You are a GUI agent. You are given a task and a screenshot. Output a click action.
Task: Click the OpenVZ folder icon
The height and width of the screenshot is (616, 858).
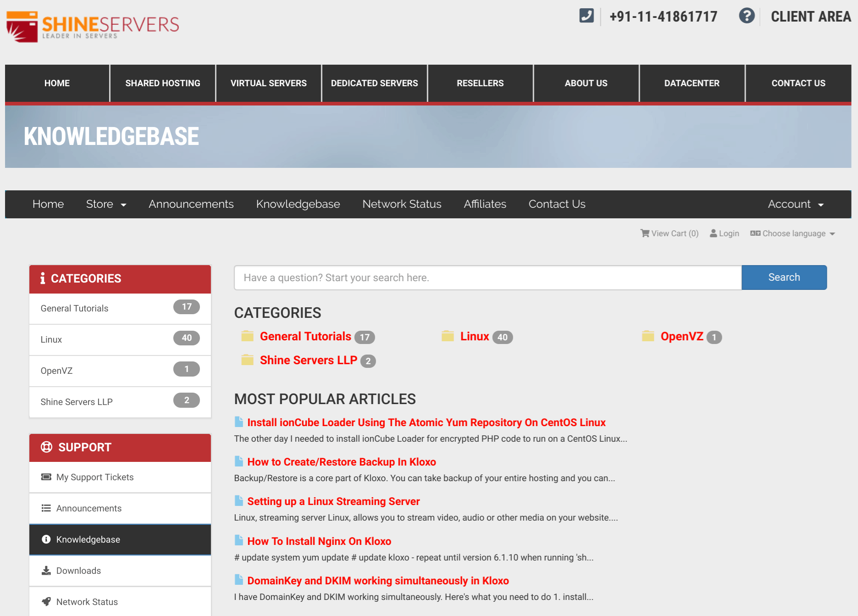[648, 336]
